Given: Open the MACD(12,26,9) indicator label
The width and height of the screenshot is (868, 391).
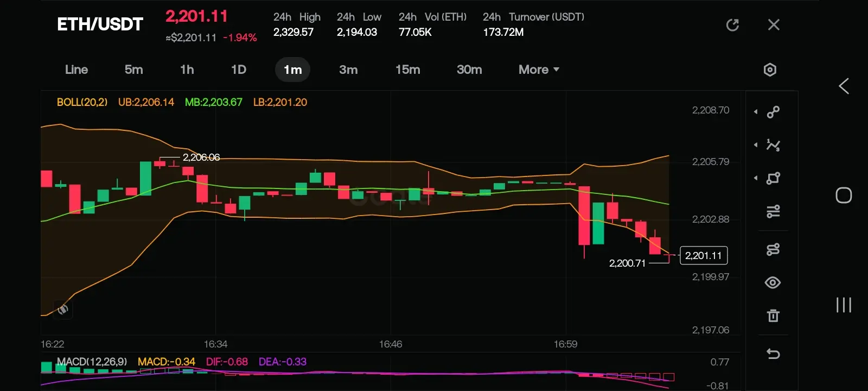Looking at the screenshot, I should [x=92, y=362].
